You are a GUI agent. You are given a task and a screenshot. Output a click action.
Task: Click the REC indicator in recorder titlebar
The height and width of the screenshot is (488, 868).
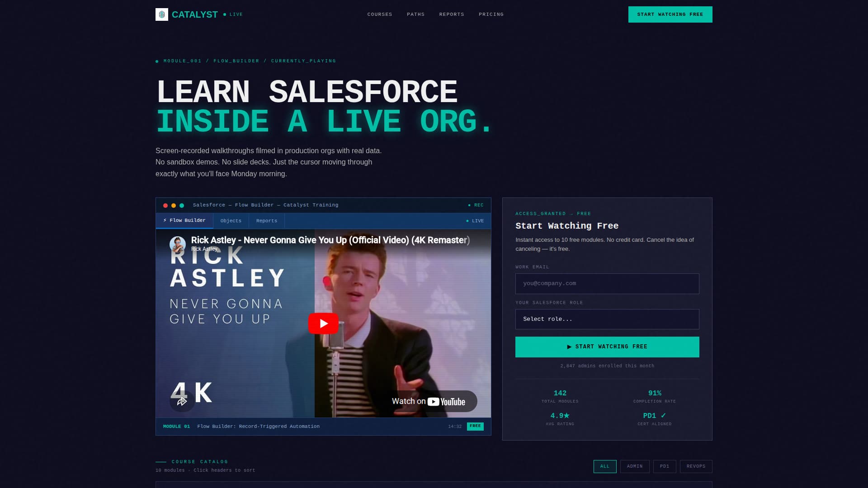coord(476,205)
